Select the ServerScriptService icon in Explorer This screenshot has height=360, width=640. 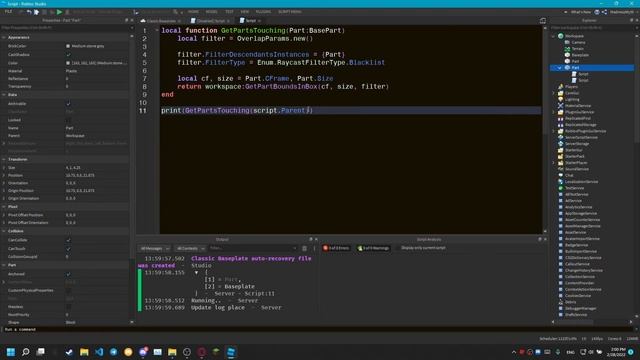(x=561, y=137)
